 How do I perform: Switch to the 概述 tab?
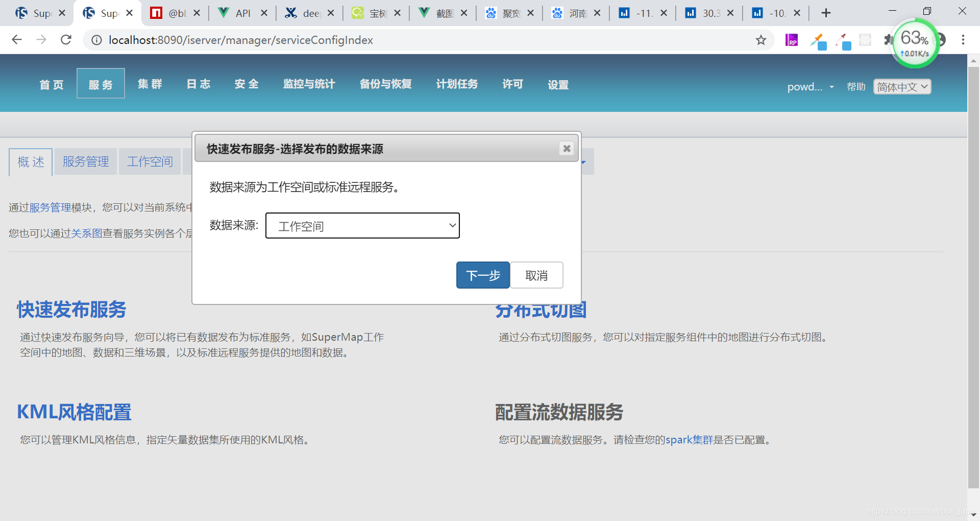click(31, 162)
